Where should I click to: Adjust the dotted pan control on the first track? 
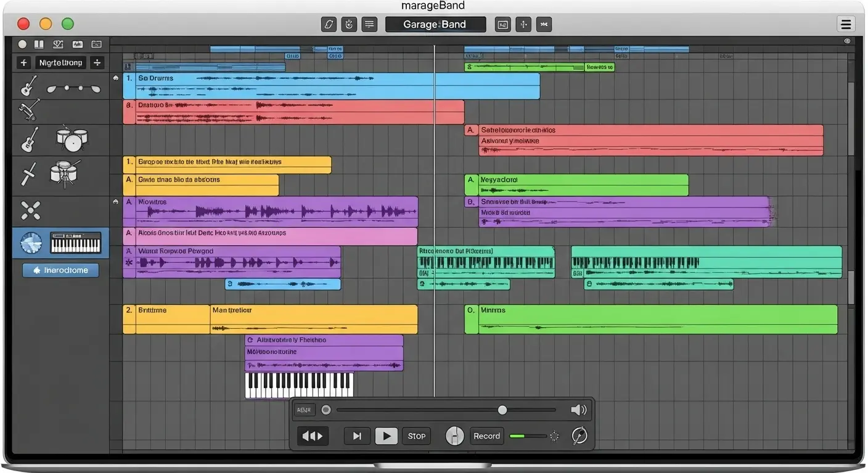click(x=73, y=89)
